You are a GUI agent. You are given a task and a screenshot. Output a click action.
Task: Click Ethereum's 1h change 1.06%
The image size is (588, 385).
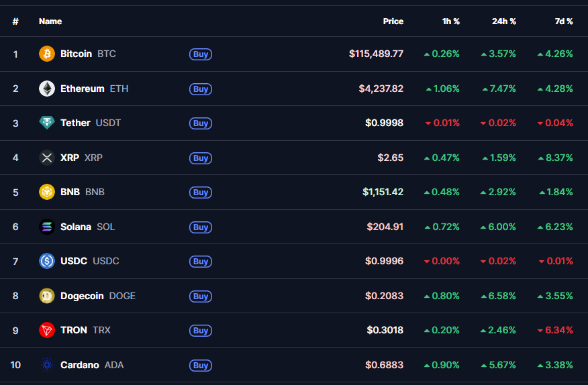tap(443, 89)
